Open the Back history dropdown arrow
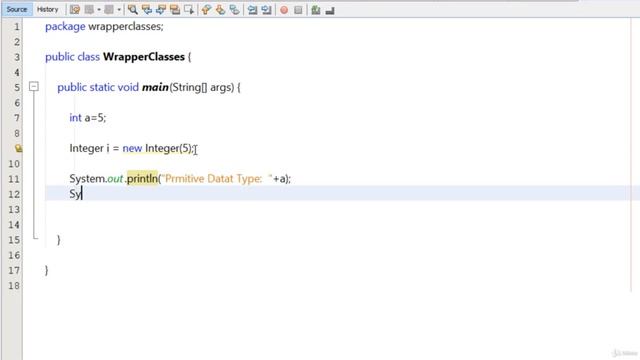 click(x=99, y=10)
